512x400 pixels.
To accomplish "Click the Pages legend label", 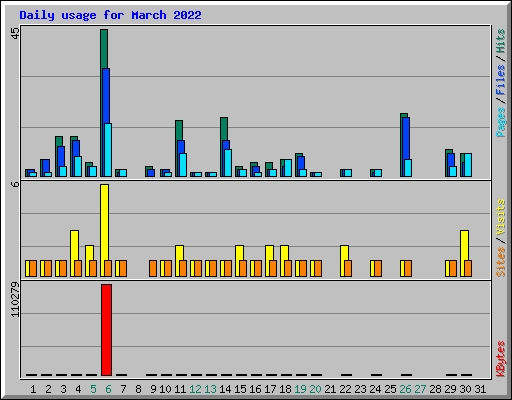I will pos(500,122).
